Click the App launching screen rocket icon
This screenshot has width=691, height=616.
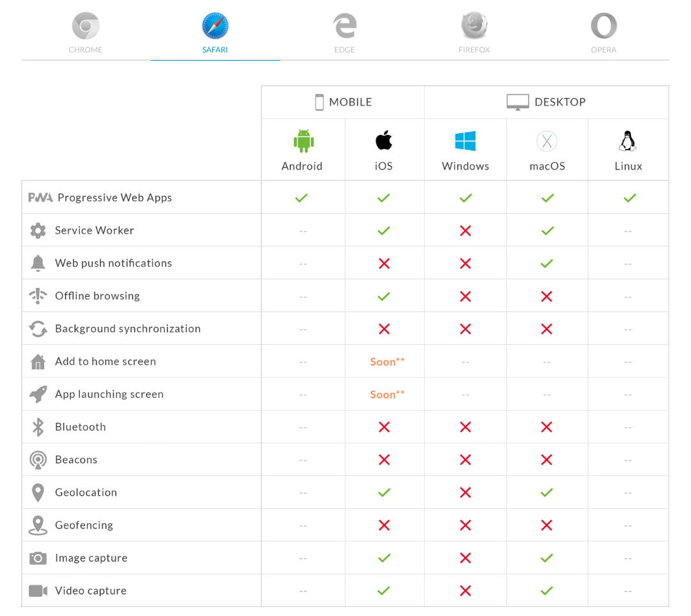[38, 395]
